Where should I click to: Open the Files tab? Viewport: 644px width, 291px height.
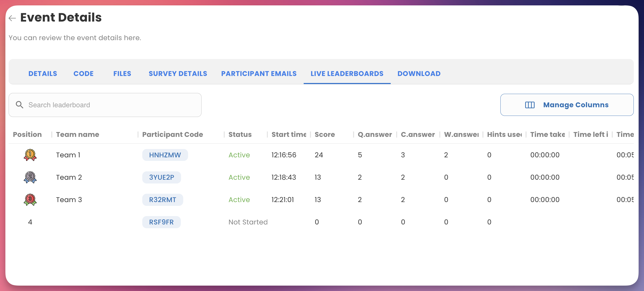[x=122, y=74]
